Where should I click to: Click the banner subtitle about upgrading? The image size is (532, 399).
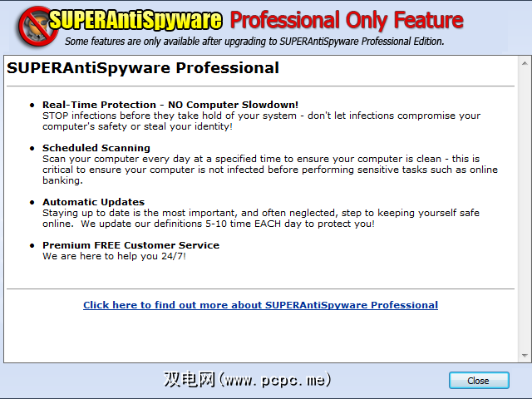pyautogui.click(x=254, y=42)
